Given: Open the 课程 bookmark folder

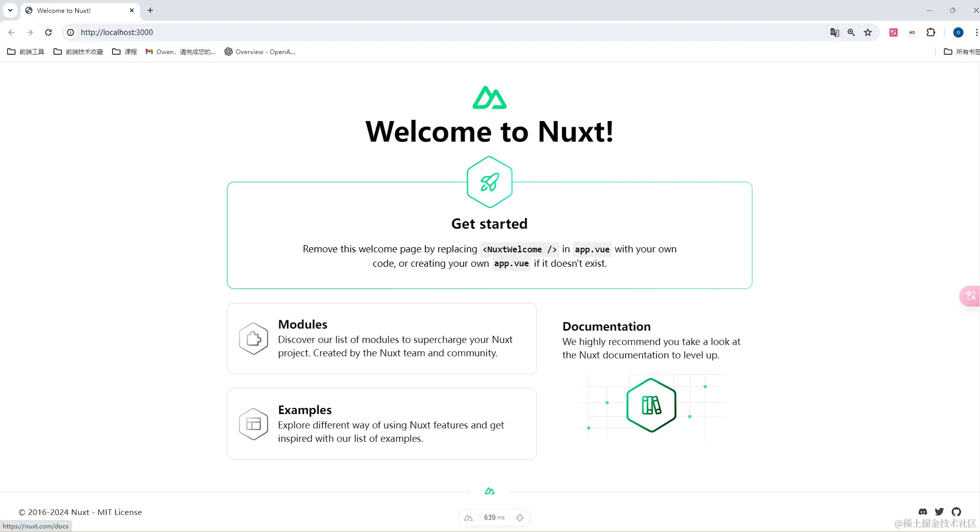Looking at the screenshot, I should pos(125,52).
